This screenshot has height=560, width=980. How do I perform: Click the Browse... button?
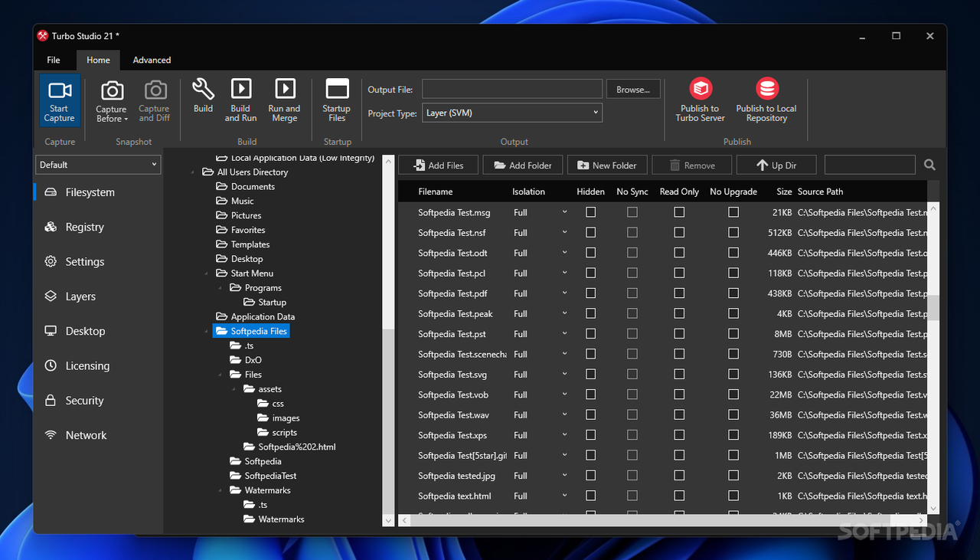(633, 90)
